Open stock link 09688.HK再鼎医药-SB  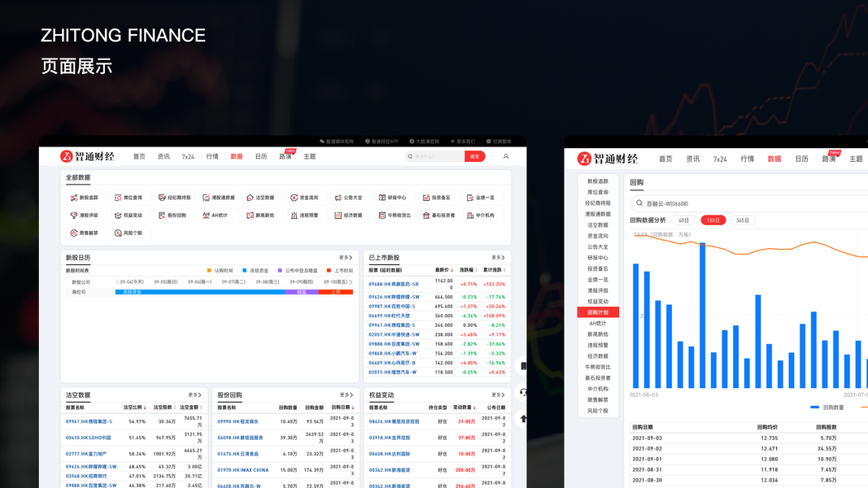[394, 284]
